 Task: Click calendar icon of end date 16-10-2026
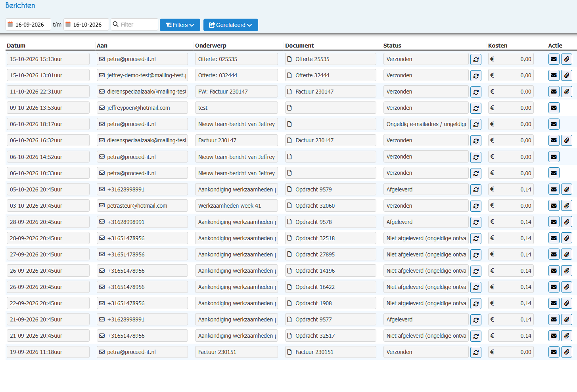point(68,24)
